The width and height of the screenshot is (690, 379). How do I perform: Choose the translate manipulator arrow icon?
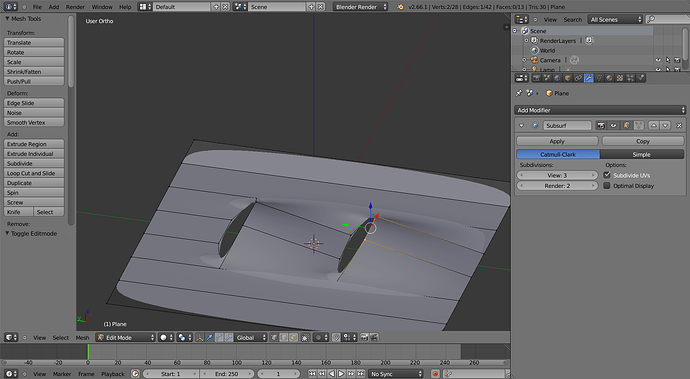click(209, 338)
